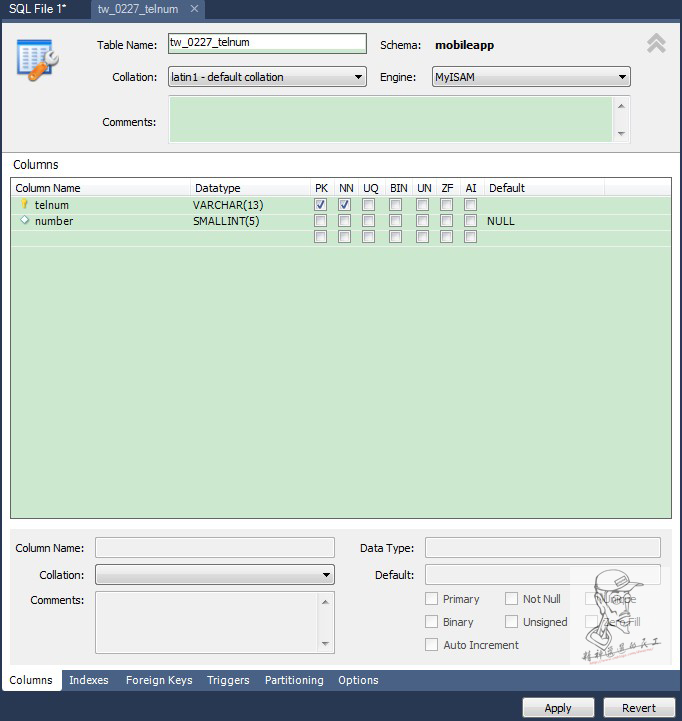Switch to the Triggers tab
This screenshot has width=682, height=721.
[x=228, y=680]
